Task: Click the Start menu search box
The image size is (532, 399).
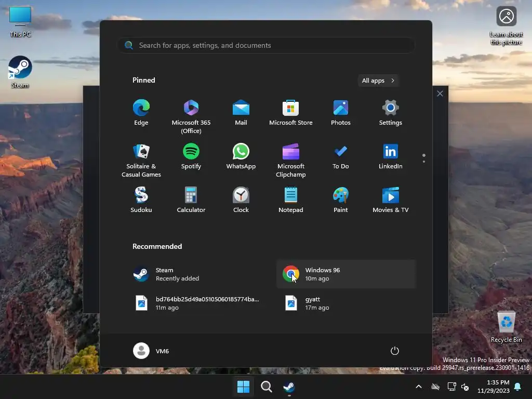Action: tap(266, 46)
